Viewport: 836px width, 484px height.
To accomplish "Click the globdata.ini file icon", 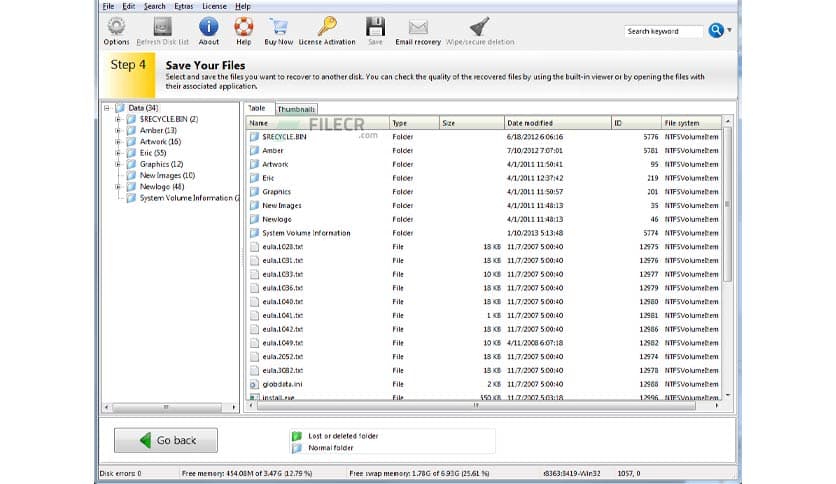I will (x=254, y=384).
